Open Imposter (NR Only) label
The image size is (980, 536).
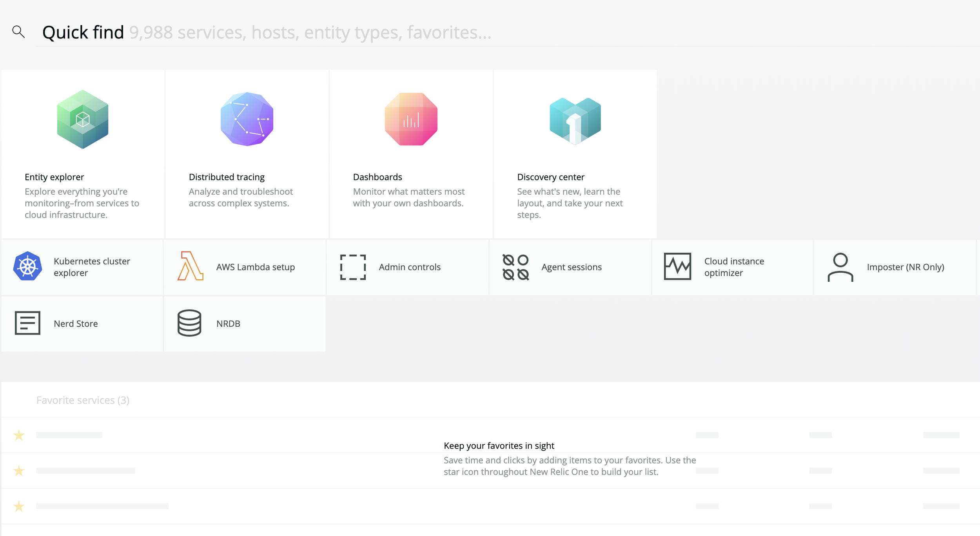point(906,267)
